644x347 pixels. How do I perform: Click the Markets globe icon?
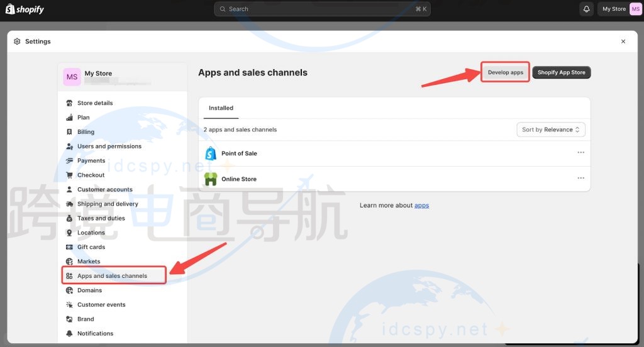point(69,261)
